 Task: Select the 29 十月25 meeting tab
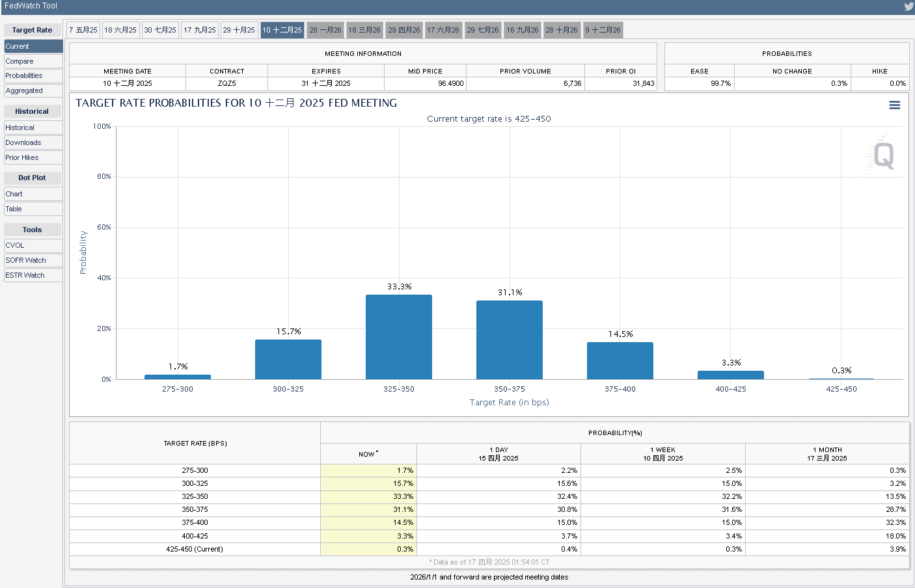[x=239, y=30]
